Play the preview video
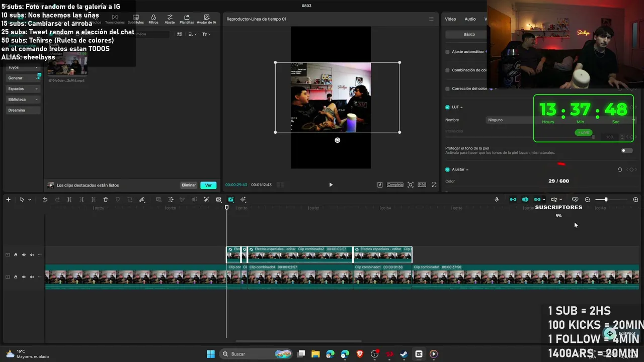 tap(331, 185)
